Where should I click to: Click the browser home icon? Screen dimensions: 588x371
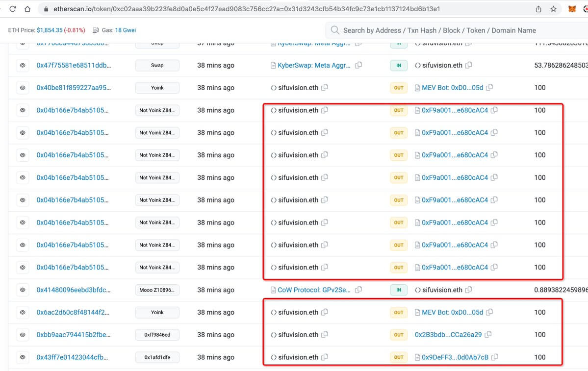click(27, 9)
